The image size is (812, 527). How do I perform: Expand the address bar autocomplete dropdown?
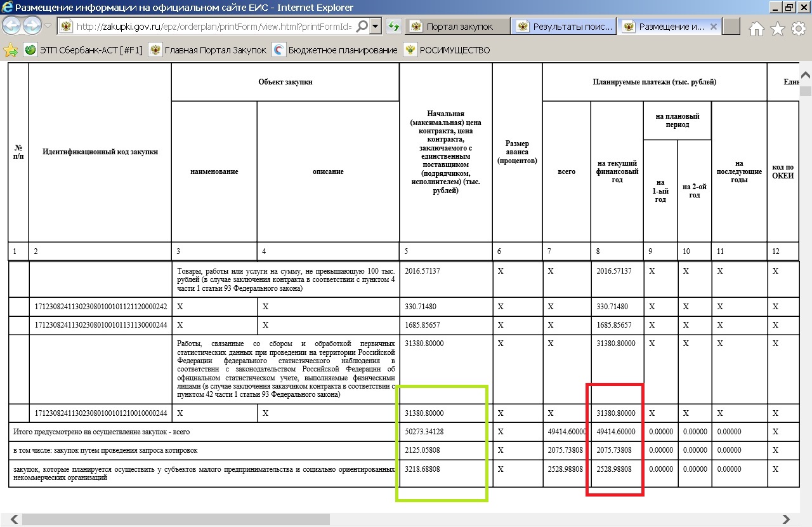376,27
